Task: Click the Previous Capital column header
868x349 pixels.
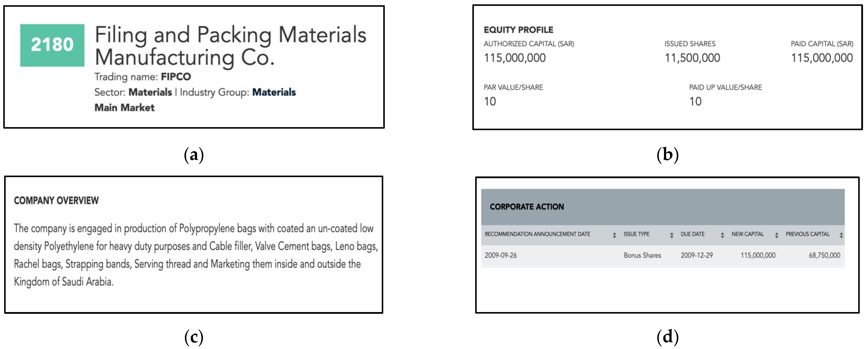Action: 807,234
